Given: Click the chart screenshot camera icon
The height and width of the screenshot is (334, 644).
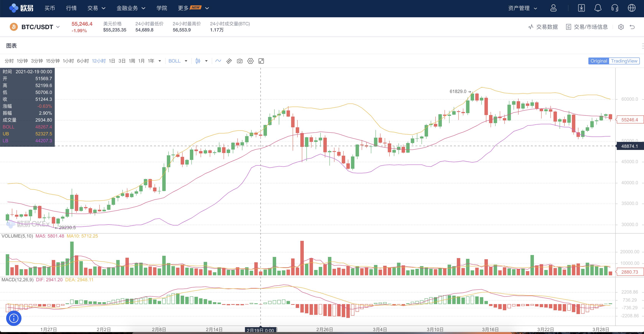Looking at the screenshot, I should point(240,61).
